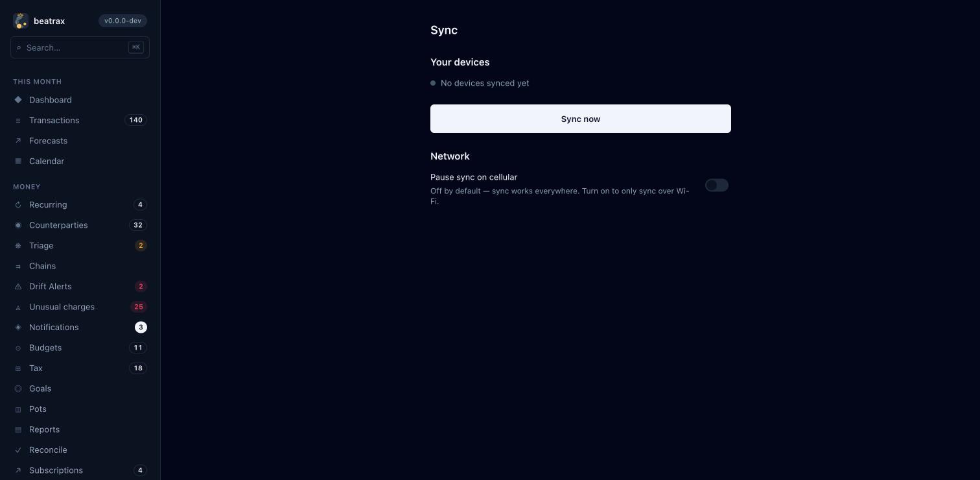Click the Reconcile checkmark icon

click(x=18, y=450)
